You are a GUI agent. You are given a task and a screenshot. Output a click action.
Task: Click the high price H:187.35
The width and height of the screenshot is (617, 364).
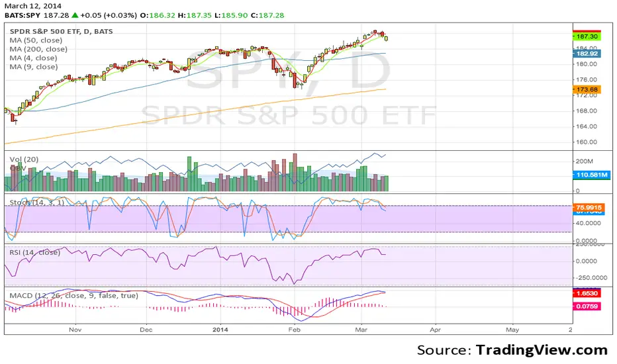pos(195,15)
